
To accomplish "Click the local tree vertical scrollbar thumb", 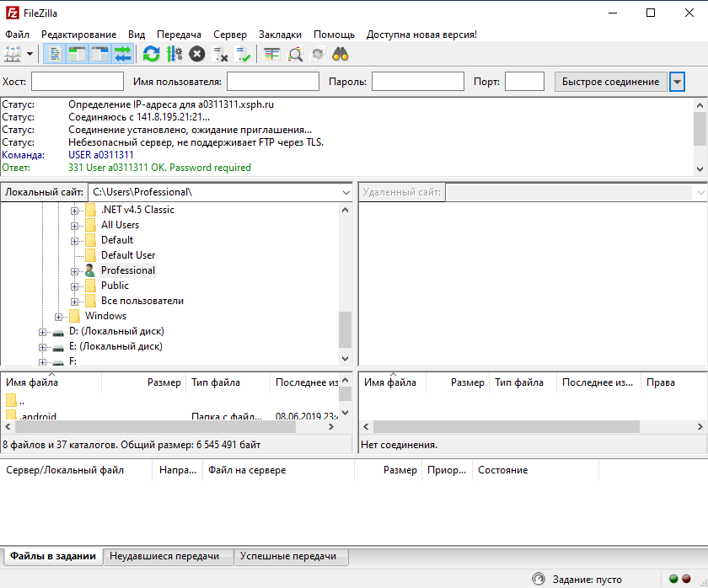I will coord(346,330).
